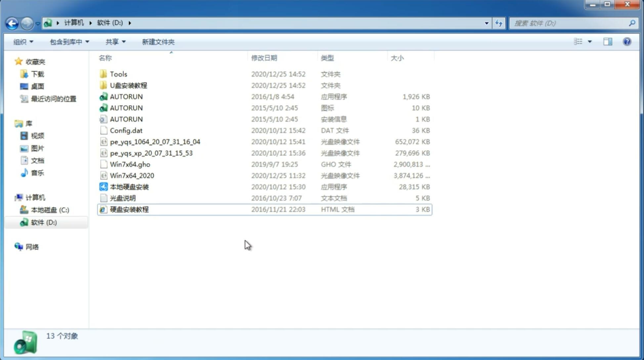
Task: Open Win7x64_2020 ISO image file
Action: 131,176
